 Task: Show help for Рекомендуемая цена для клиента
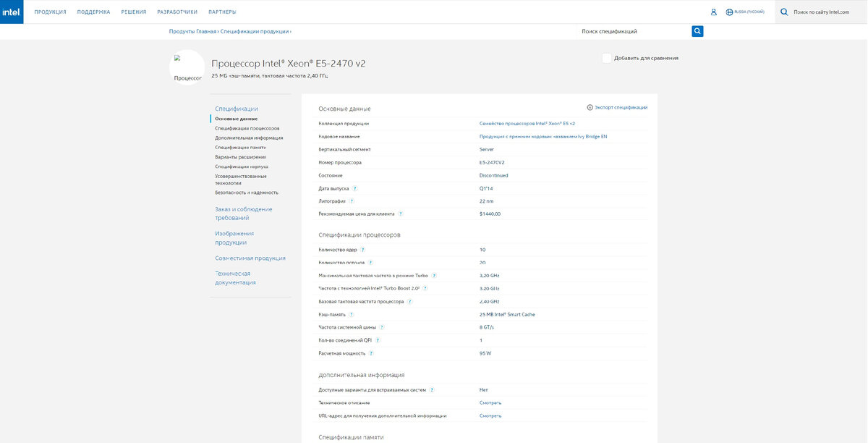point(401,214)
